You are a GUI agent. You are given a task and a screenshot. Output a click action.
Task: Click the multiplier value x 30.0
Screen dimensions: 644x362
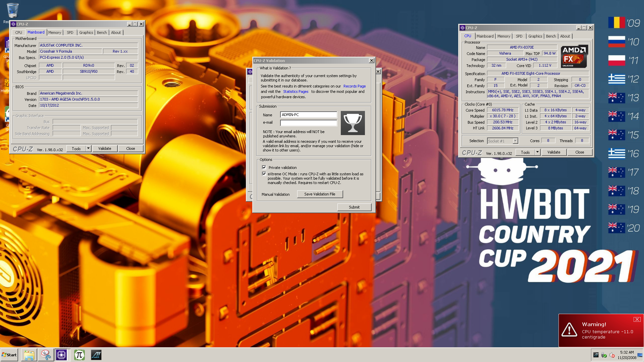point(503,116)
